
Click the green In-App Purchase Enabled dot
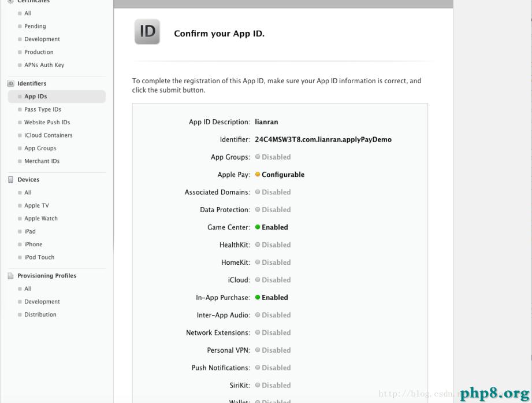coord(258,297)
